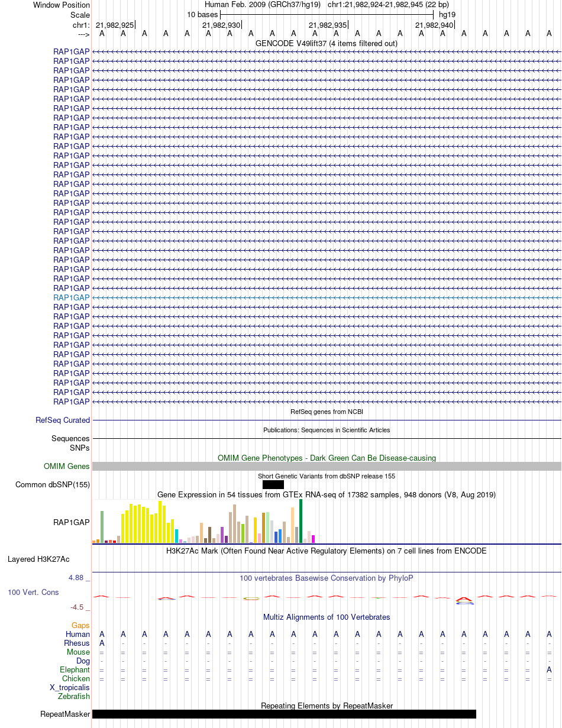Screen dimensions: 562x728
Task: Click the H3K27Ac Mark track title
Action: click(x=327, y=551)
